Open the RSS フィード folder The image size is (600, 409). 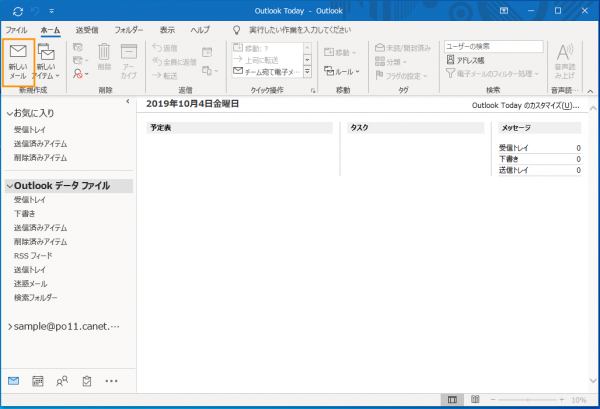pyautogui.click(x=33, y=256)
